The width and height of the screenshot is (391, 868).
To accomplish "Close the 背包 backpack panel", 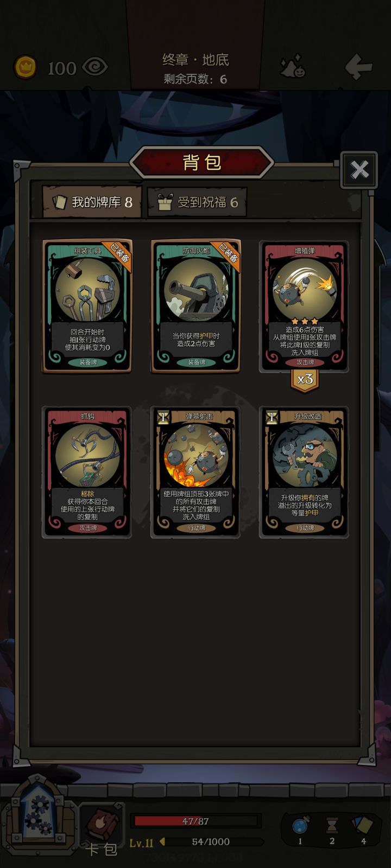I will point(359,170).
